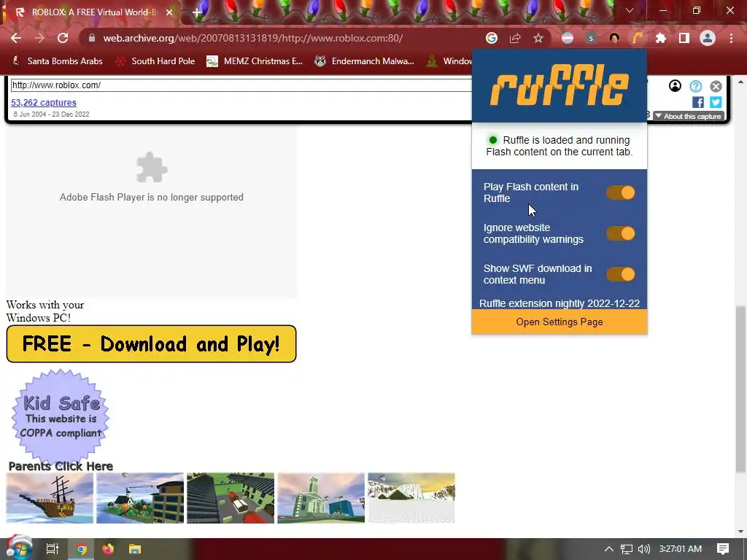Screen dimensions: 747x560
Task: Show hidden system tray icons
Action: (x=609, y=549)
